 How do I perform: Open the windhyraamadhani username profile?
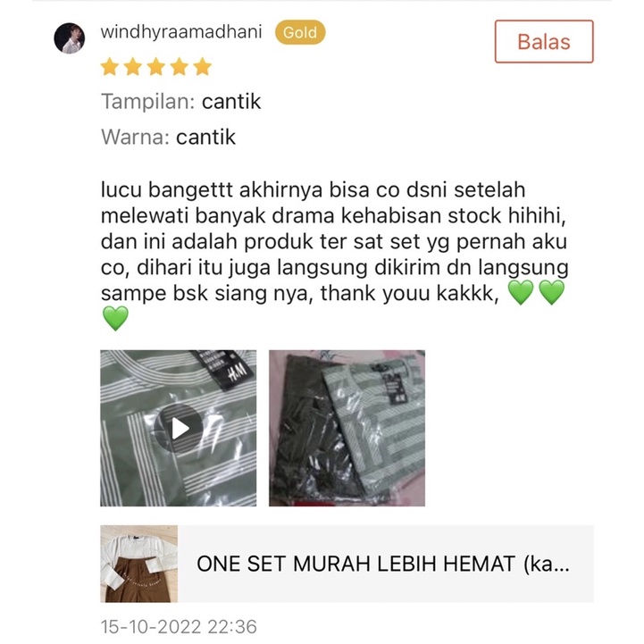(181, 32)
